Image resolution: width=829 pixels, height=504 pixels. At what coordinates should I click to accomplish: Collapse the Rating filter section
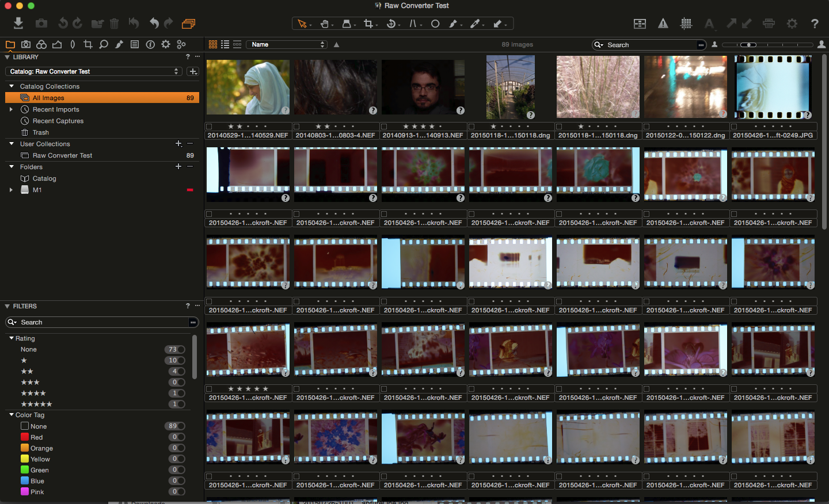[12, 338]
